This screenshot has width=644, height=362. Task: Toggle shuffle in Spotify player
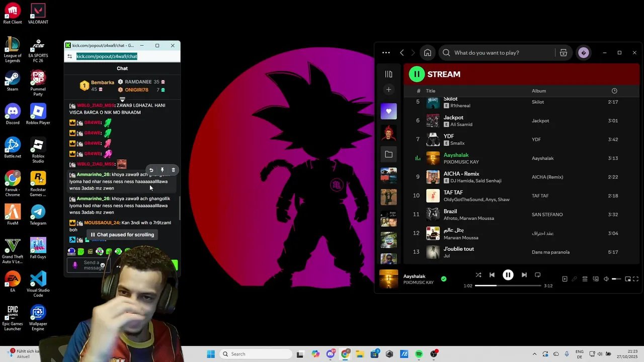[x=478, y=275]
